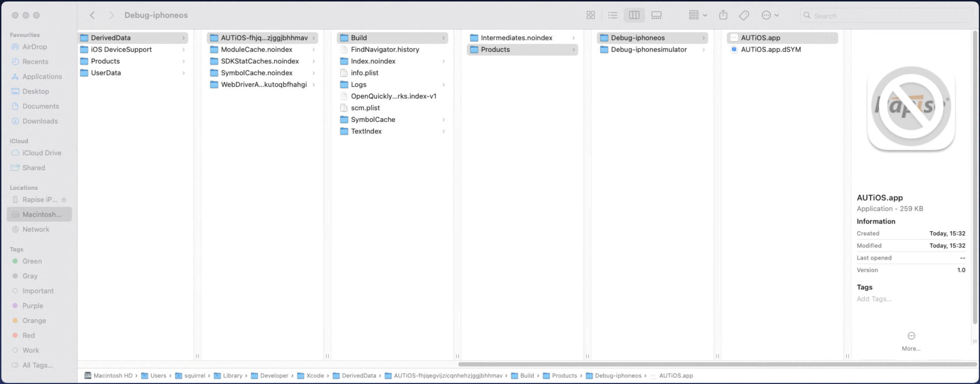Select the AUTiOS.app.dSYM file
This screenshot has width=980, height=384.
[x=770, y=50]
